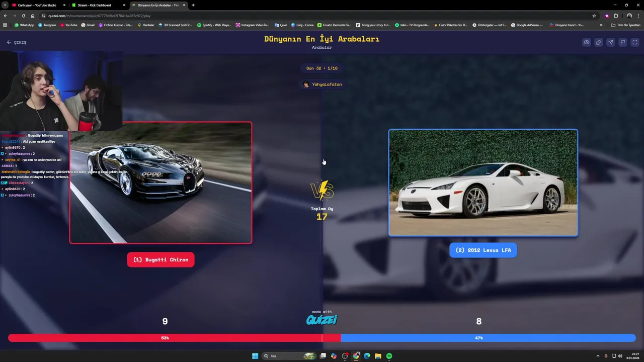Open File Explorer from the taskbar
The height and width of the screenshot is (362, 644).
click(378, 356)
